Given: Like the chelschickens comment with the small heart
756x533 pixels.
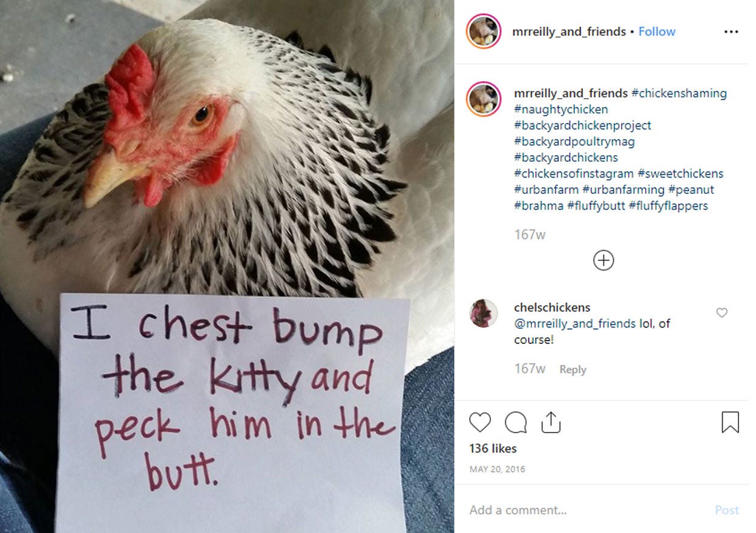Looking at the screenshot, I should pos(721,313).
